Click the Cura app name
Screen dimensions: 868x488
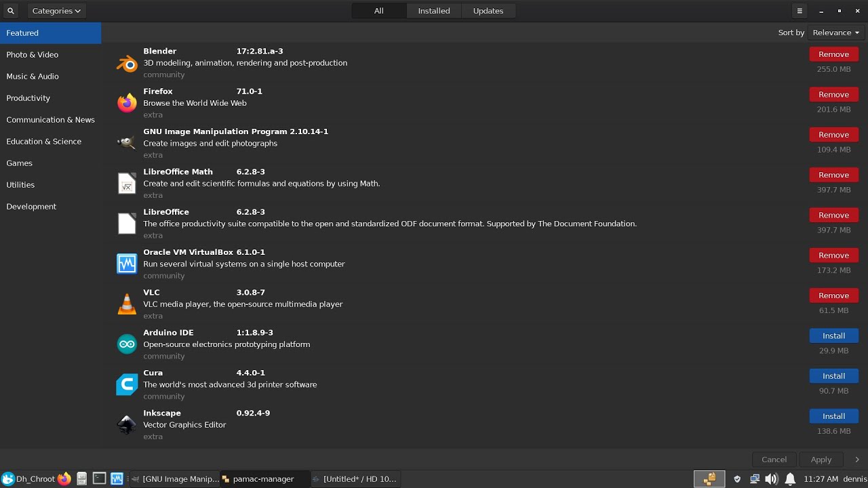pos(153,373)
